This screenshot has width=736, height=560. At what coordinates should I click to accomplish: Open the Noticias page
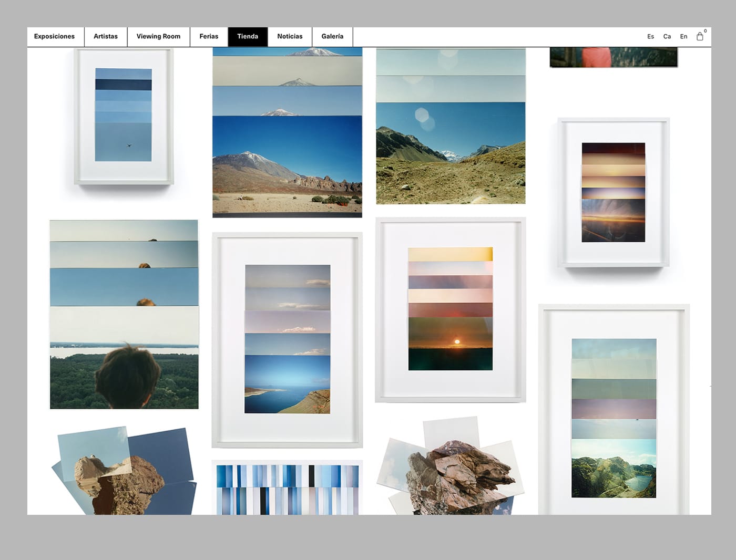coord(290,36)
